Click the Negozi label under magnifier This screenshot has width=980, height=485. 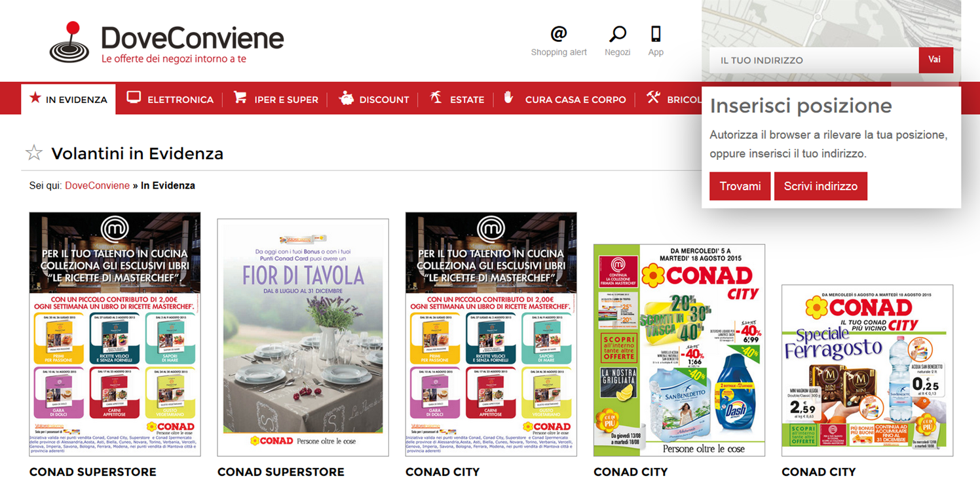(x=618, y=52)
